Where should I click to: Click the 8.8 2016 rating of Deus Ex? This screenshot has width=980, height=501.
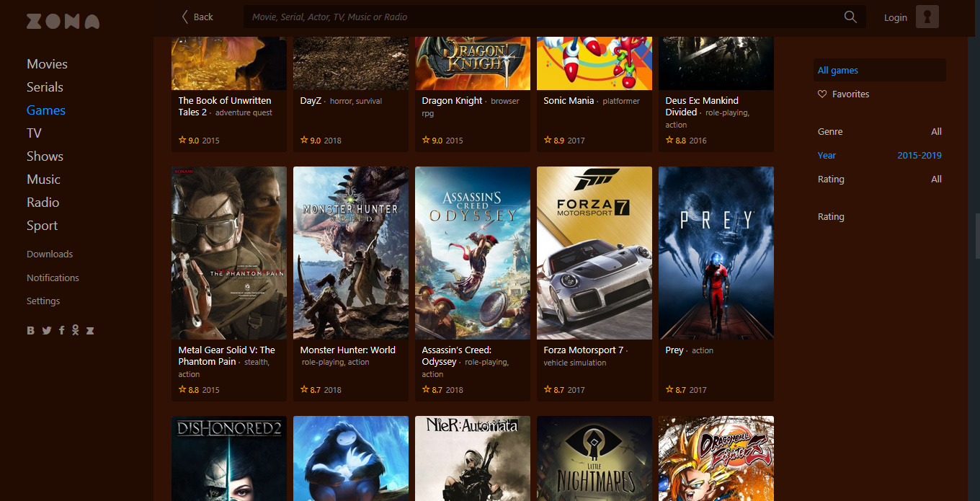[x=686, y=141]
